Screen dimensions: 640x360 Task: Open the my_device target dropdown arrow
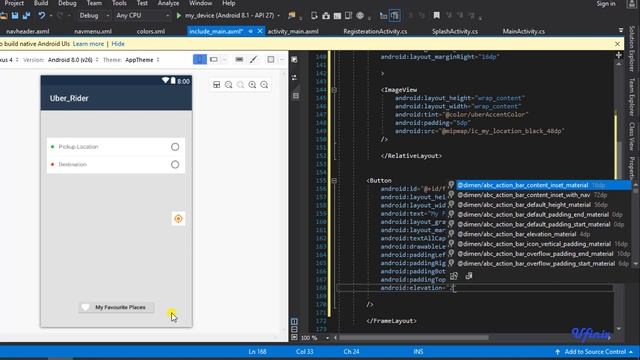278,16
